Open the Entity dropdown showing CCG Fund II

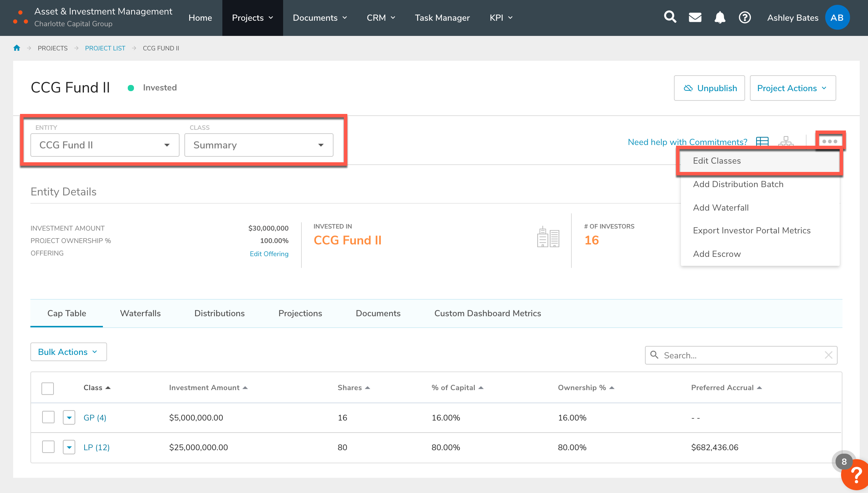[x=105, y=145]
